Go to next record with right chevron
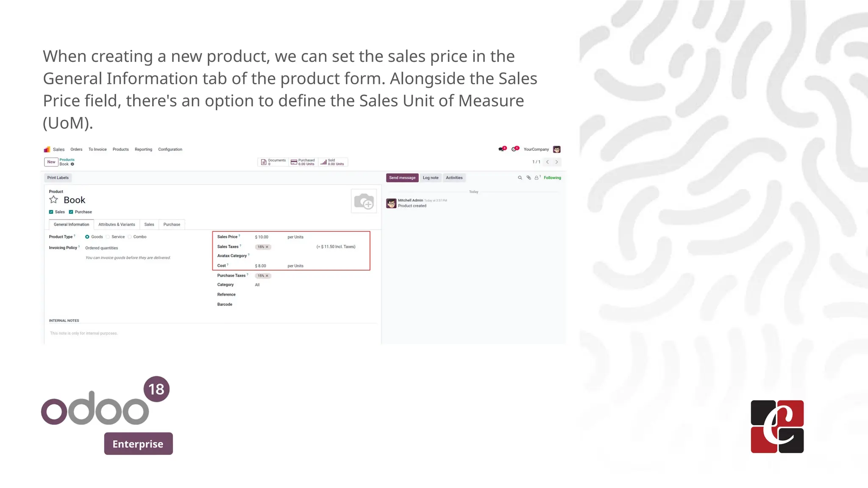Viewport: 868px width, 488px height. [556, 162]
